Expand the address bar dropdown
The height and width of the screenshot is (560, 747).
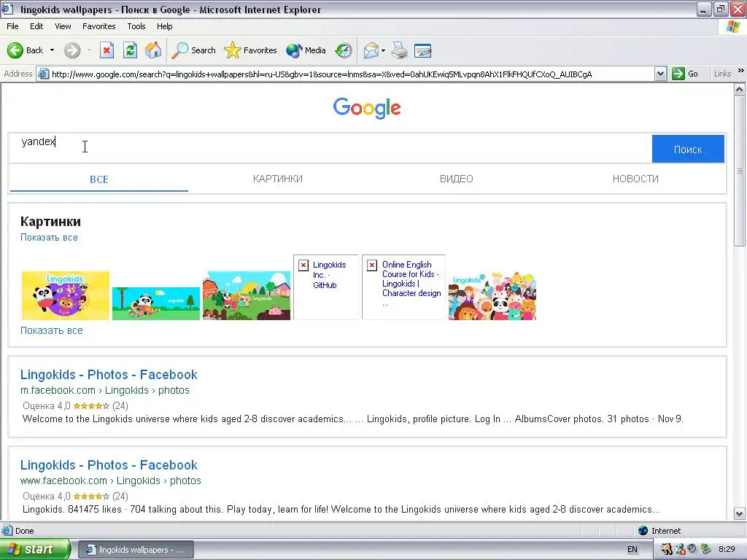660,74
